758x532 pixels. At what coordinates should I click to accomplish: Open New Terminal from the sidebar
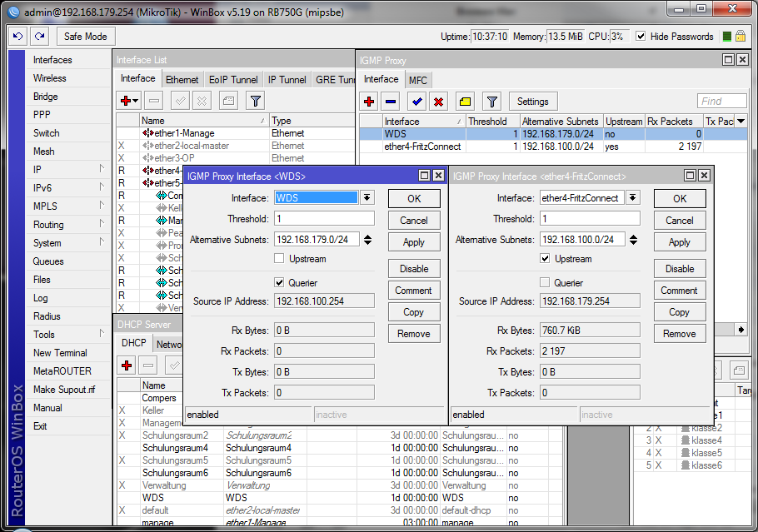[x=60, y=352]
